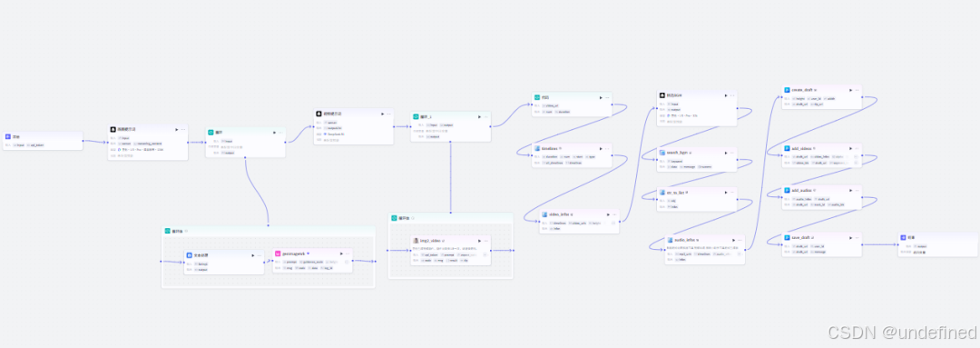Image resolution: width=980 pixels, height=348 pixels.
Task: Run the img2_video node with its play icon
Action: pyautogui.click(x=479, y=241)
